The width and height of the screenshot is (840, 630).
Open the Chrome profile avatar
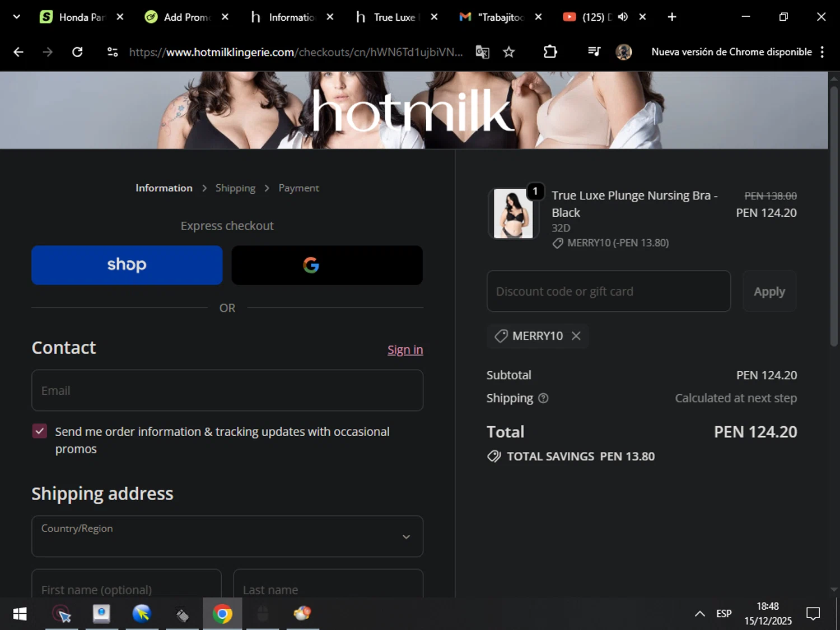pos(623,52)
